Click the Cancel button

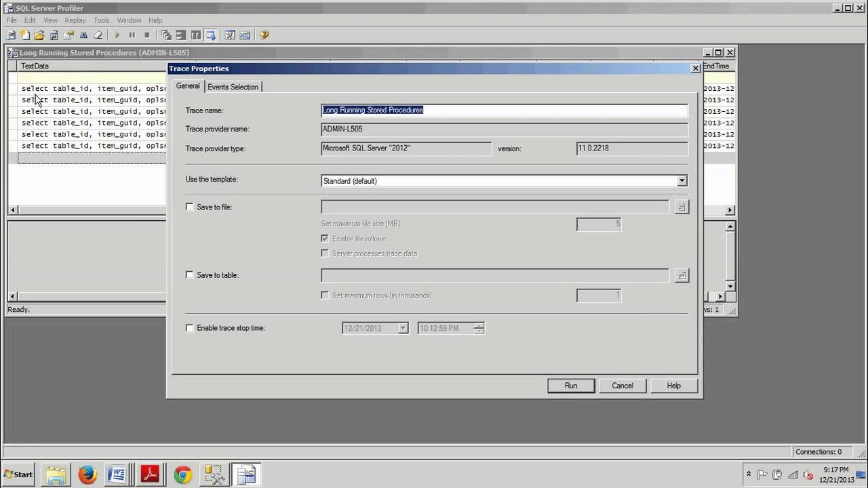623,386
